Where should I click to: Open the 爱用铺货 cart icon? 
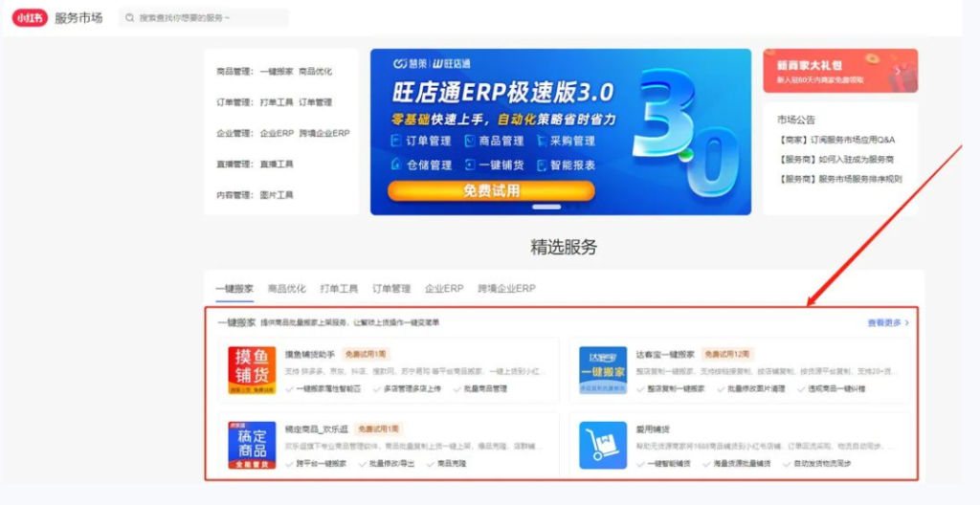603,445
